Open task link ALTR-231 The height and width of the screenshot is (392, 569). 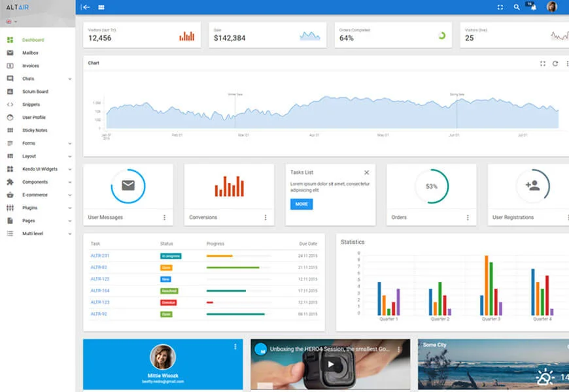tap(100, 255)
